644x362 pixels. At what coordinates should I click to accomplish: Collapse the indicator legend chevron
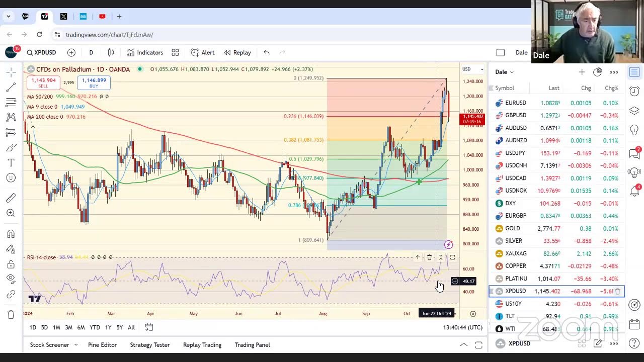33,127
